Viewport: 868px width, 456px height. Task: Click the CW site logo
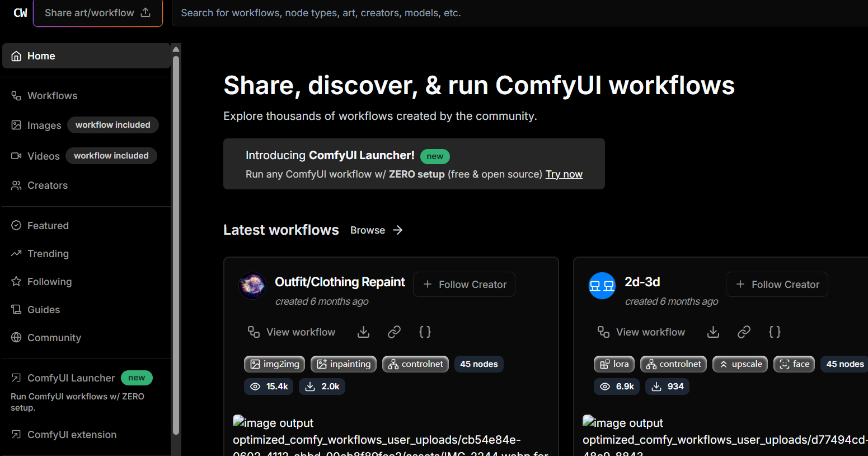click(20, 12)
